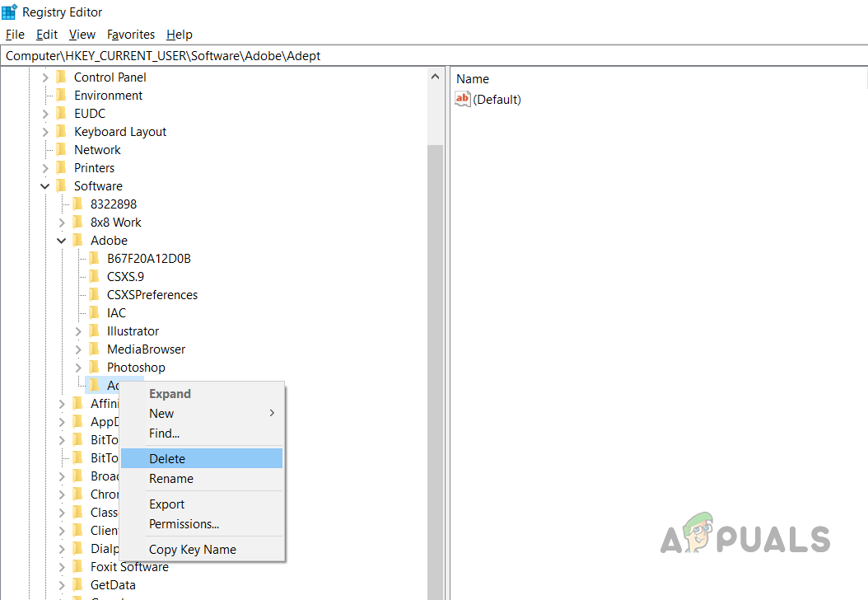
Task: Expand the Foxit Software key
Action: pos(62,567)
